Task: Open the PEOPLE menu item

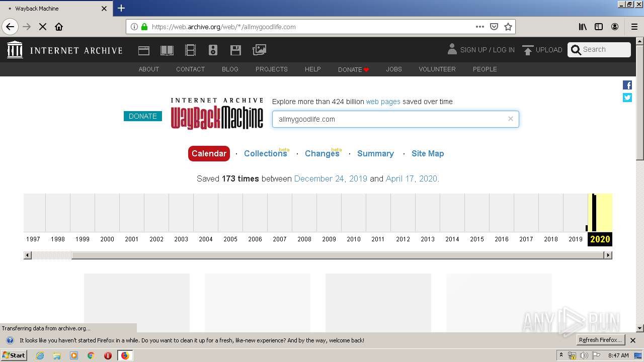Action: coord(485,69)
